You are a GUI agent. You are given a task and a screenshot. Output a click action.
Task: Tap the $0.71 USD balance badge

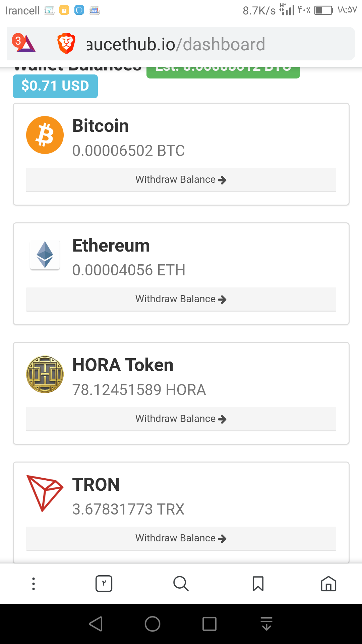(55, 86)
